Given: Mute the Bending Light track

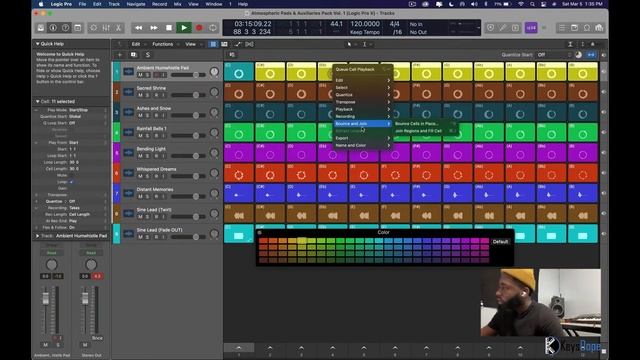Looking at the screenshot, I should [x=140, y=156].
